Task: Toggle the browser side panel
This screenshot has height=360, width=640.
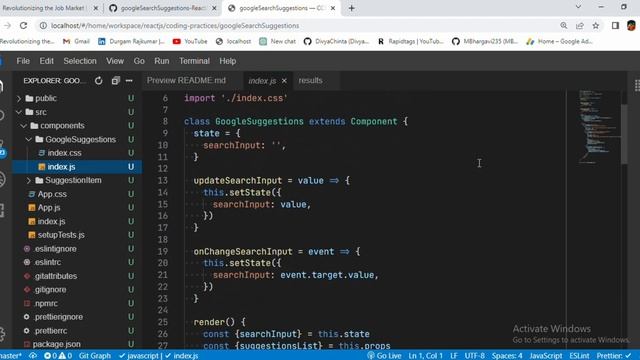Action: pyautogui.click(x=615, y=25)
